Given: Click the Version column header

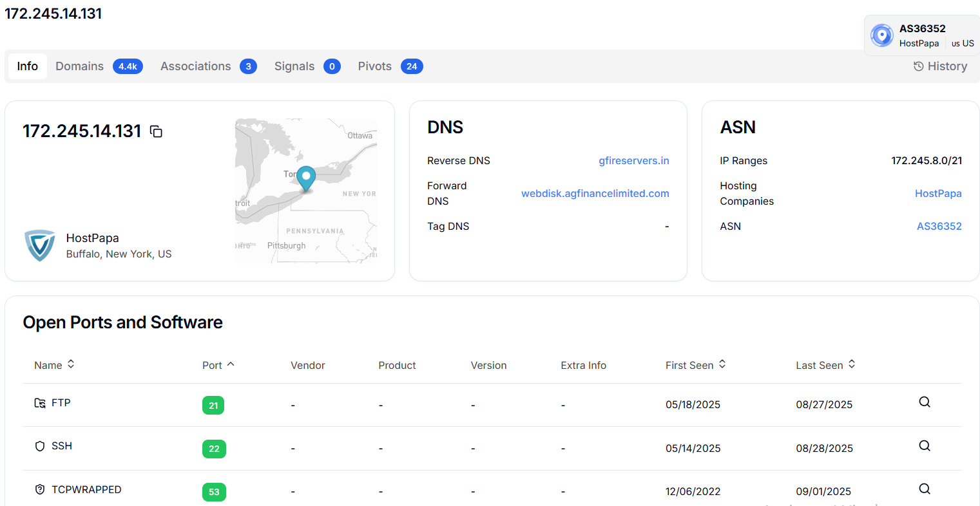Looking at the screenshot, I should click(489, 366).
